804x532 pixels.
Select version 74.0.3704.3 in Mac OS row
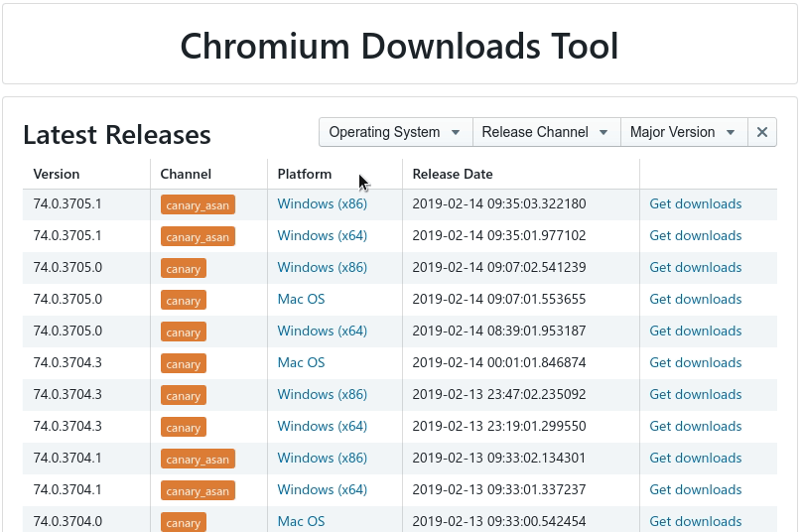tap(67, 363)
